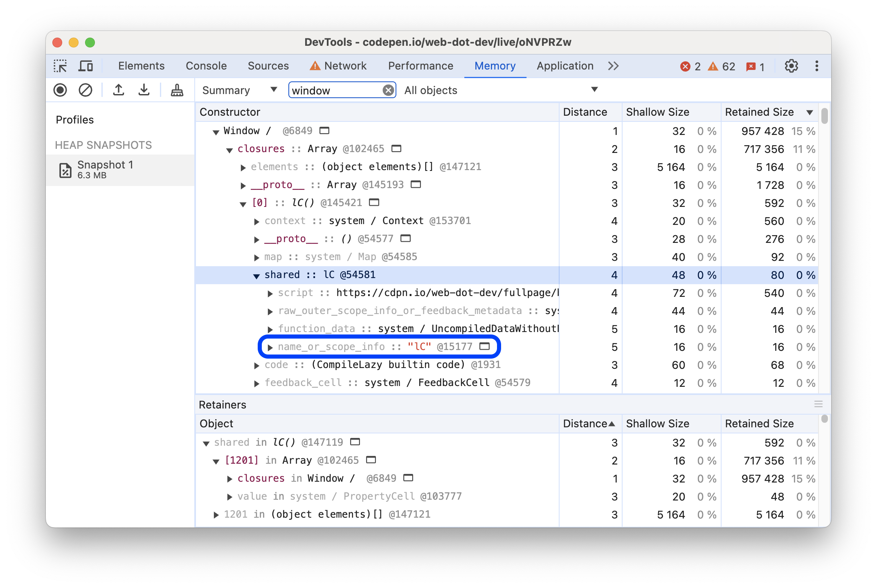The height and width of the screenshot is (588, 877).
Task: Click the save heap snapshot icon
Action: click(143, 90)
